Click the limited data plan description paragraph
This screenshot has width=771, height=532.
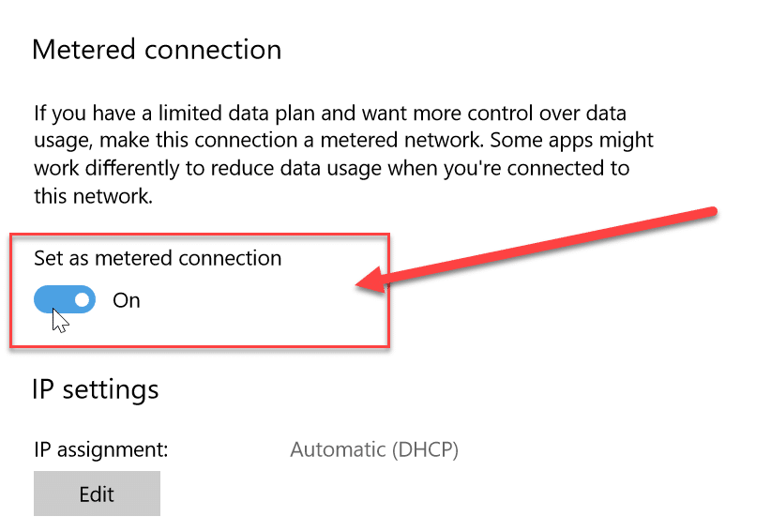coord(343,156)
